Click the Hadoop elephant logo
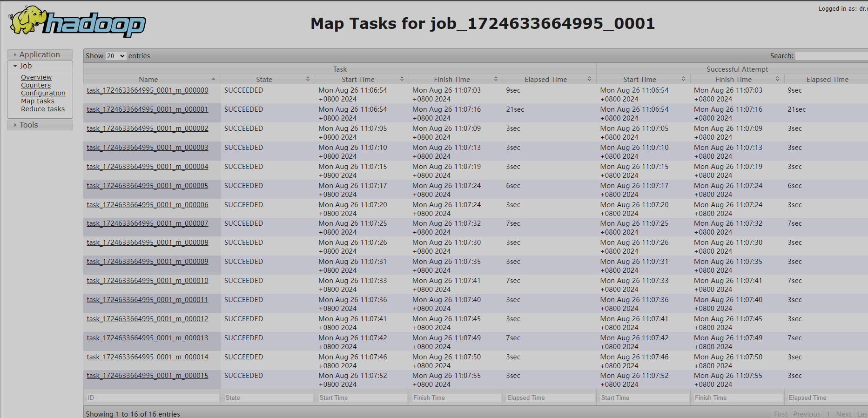The width and height of the screenshot is (868, 418). (77, 22)
